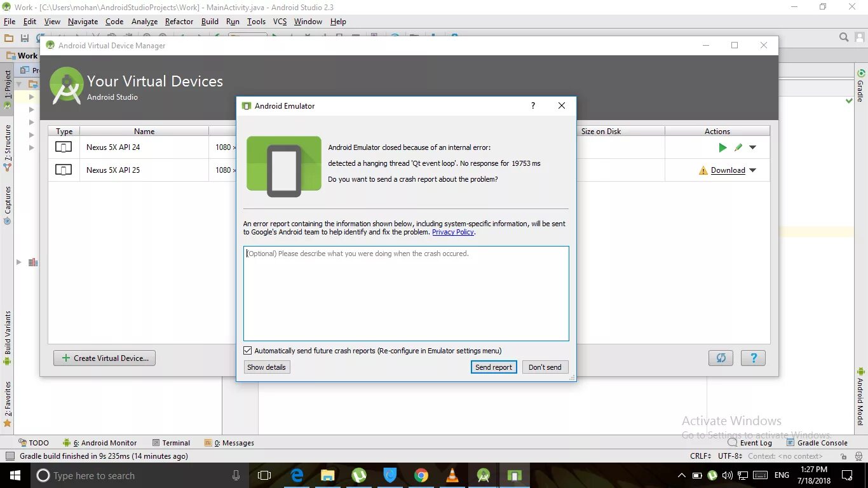Switch to the Android Studio taskbar icon
The image size is (868, 488).
[x=483, y=475]
